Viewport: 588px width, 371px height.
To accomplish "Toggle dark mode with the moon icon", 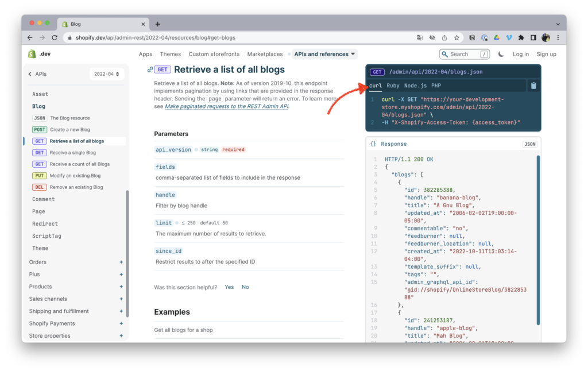I will [501, 54].
